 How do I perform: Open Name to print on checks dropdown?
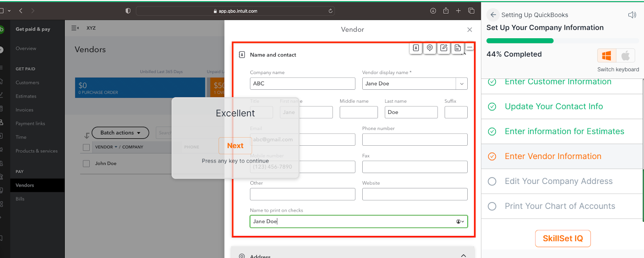[460, 221]
